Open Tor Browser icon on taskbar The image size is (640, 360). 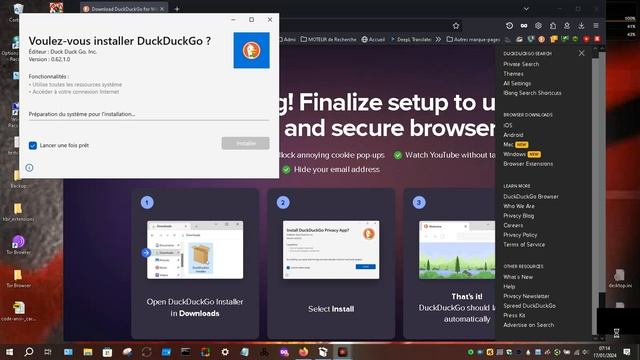[x=284, y=352]
